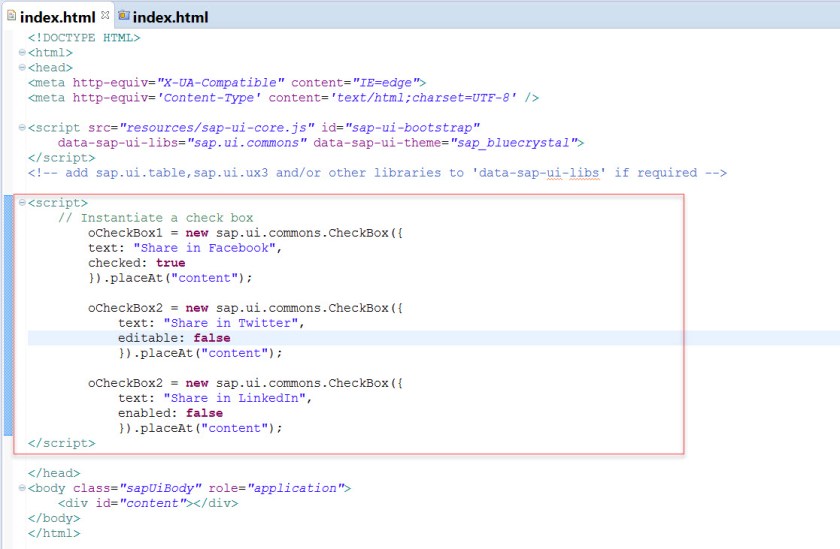Click the oCheckBox2 line above Share in LinkedIn

[x=245, y=382]
